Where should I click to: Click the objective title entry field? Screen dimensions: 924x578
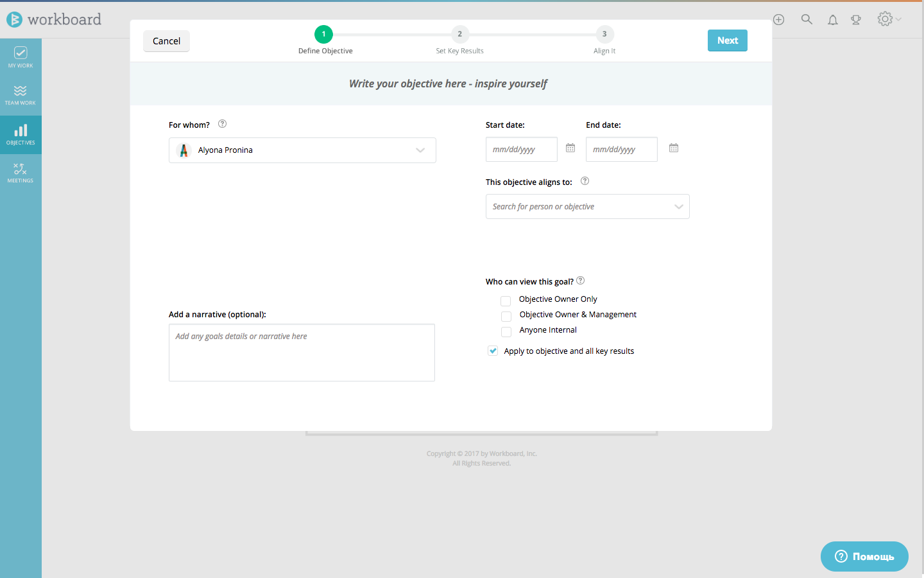tap(448, 83)
